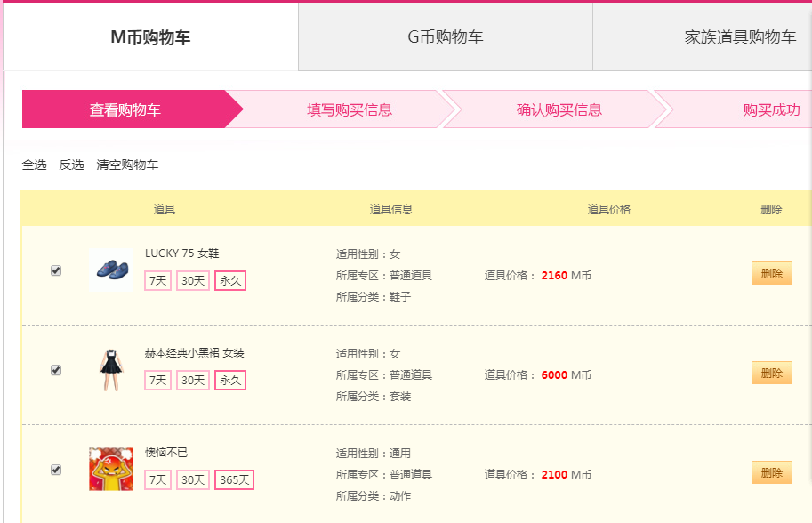This screenshot has height=523, width=812.
Task: Click the LUCKY 75 shoes thumbnail
Action: click(x=111, y=270)
